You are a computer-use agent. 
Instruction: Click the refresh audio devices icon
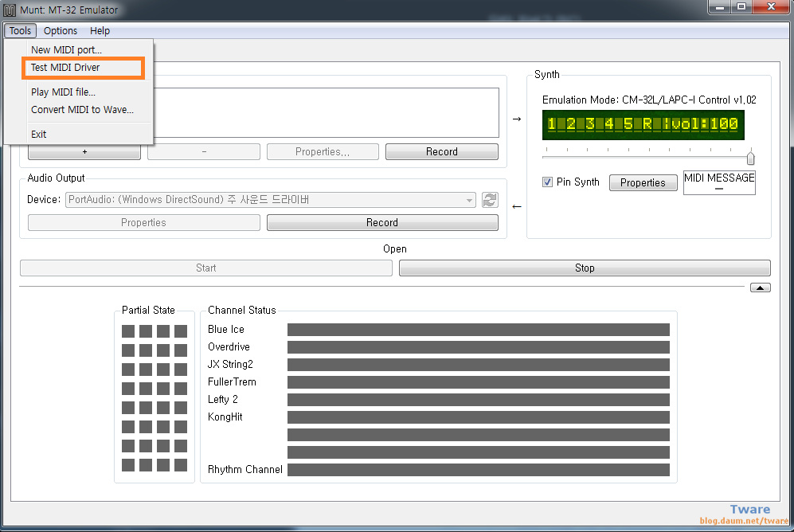[490, 200]
